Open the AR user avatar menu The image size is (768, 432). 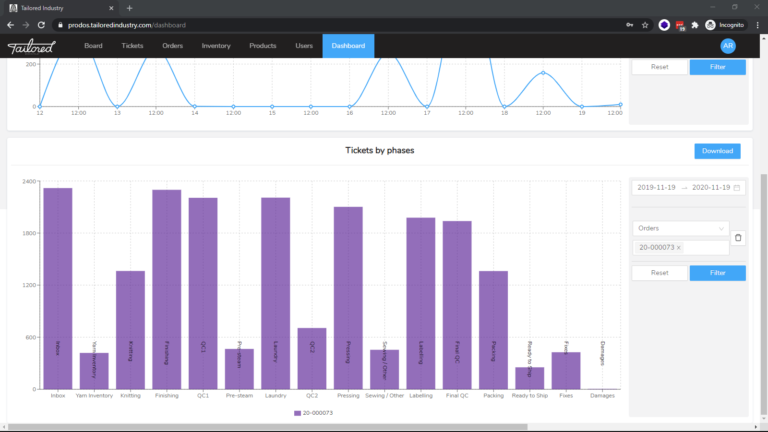pos(727,46)
